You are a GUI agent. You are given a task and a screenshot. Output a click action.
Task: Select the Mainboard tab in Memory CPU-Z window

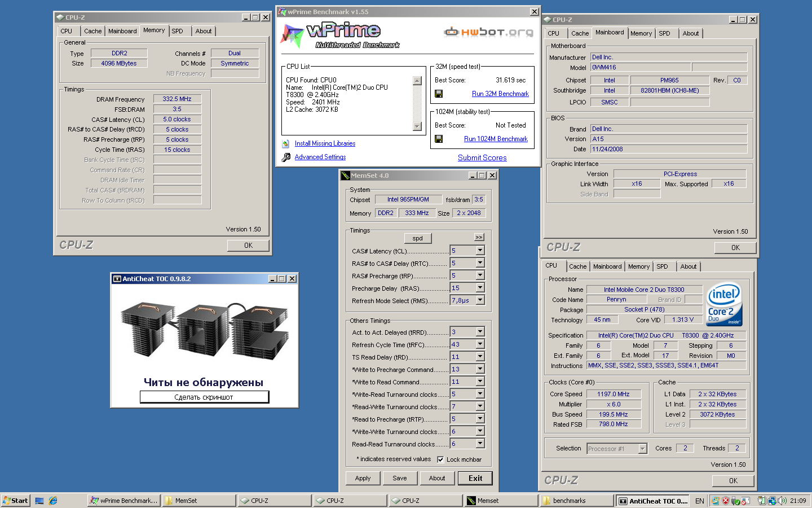[122, 31]
